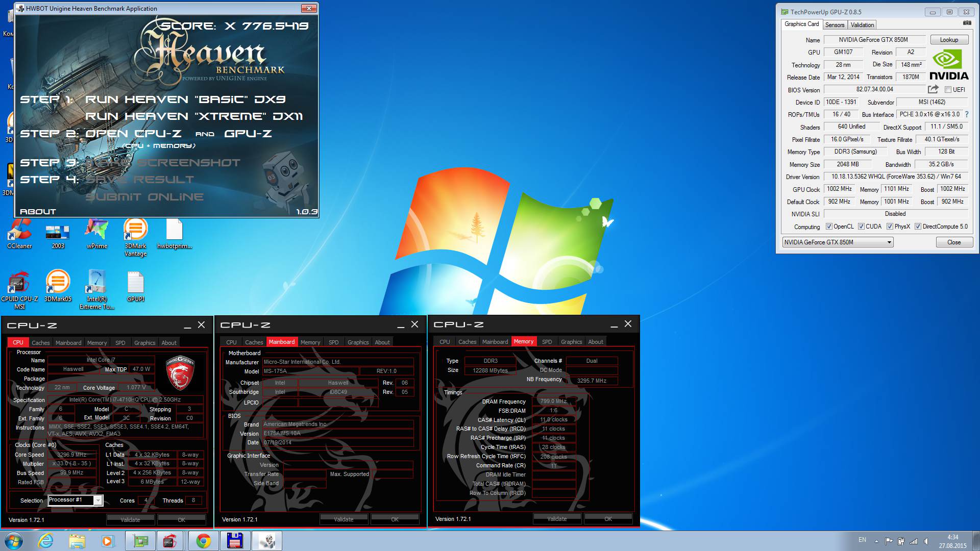The height and width of the screenshot is (551, 980).
Task: Click Open CPU-Z in Heaven step 2
Action: 133,134
